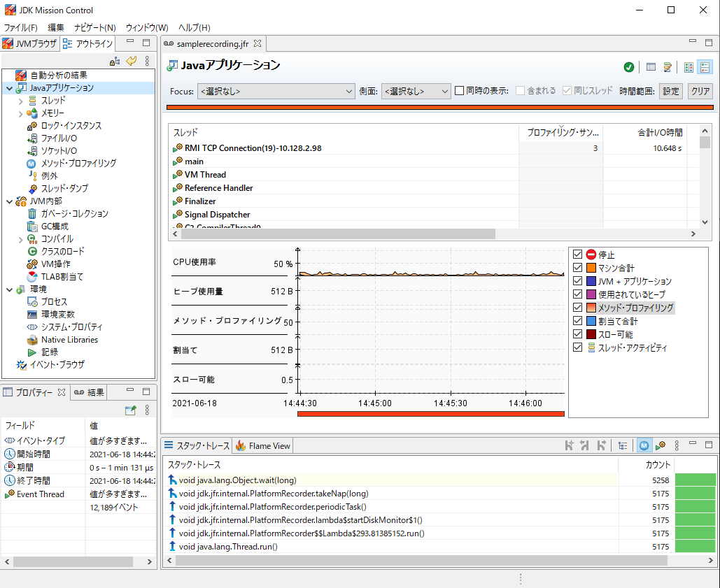Viewport: 720px width, 588px height.
Task: Click マシン合計 orange color swatch
Action: pos(591,268)
